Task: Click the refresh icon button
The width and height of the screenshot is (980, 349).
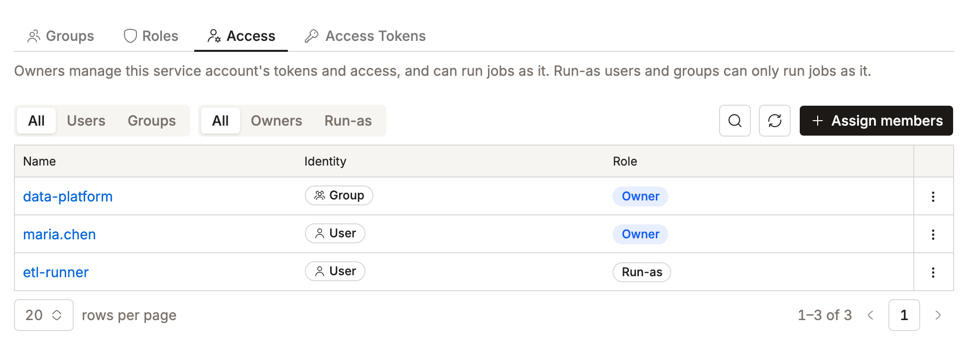Action: click(x=774, y=121)
